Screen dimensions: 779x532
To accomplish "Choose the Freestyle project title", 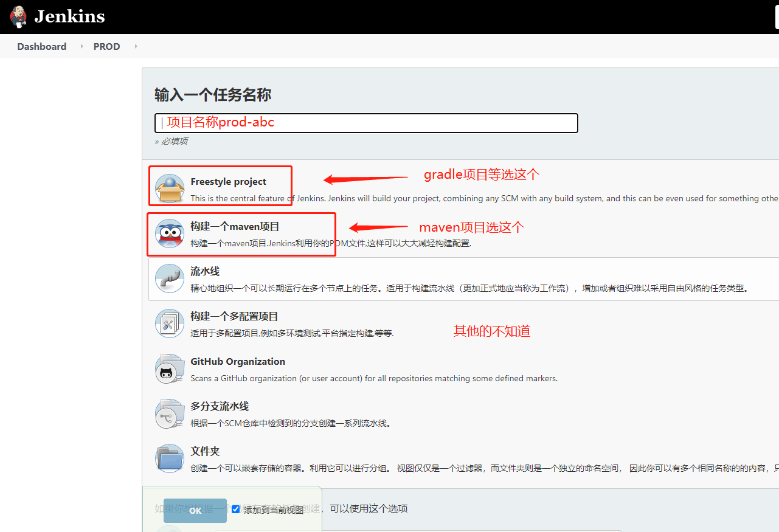I will tap(228, 181).
